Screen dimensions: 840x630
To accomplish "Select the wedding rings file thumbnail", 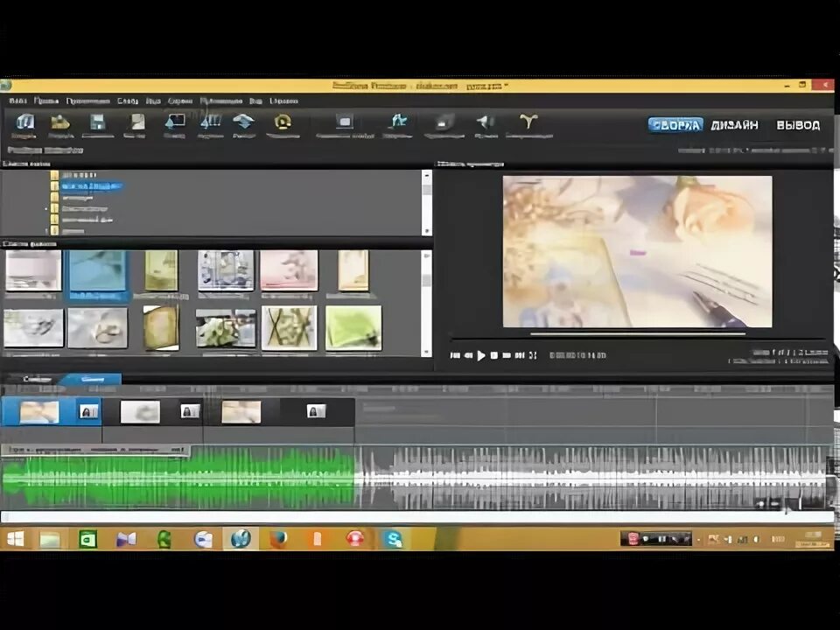I will [97, 328].
